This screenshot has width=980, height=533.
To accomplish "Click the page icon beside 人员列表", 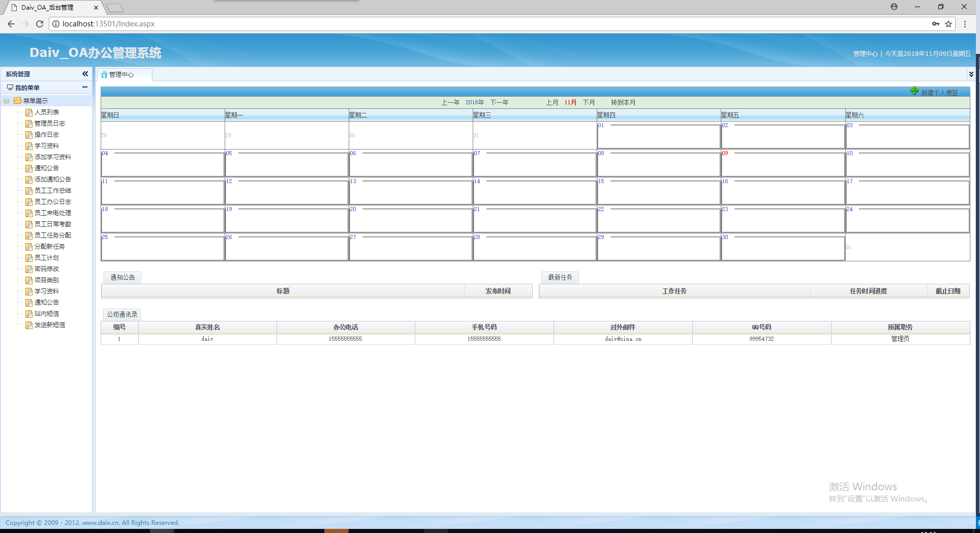I will [x=29, y=112].
